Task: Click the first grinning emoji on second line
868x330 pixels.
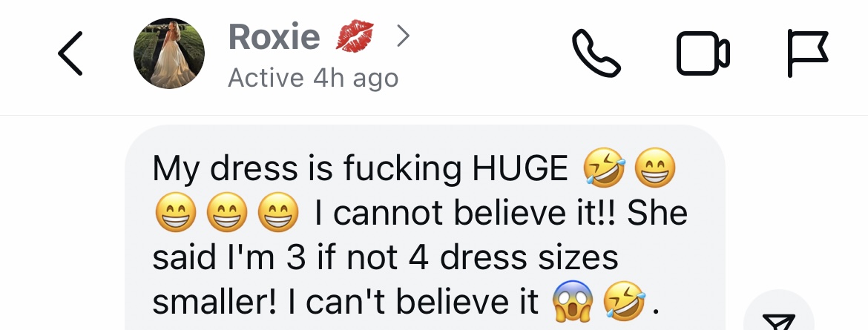Action: point(176,213)
